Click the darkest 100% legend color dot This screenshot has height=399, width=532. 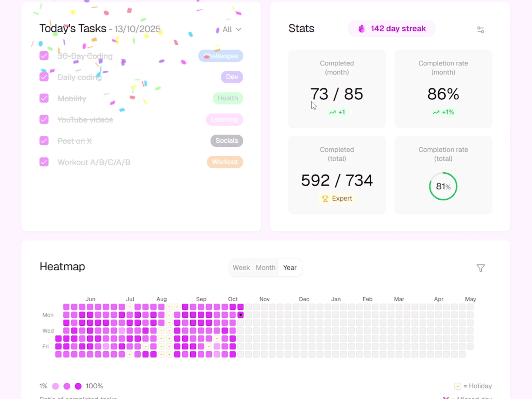[78, 386]
